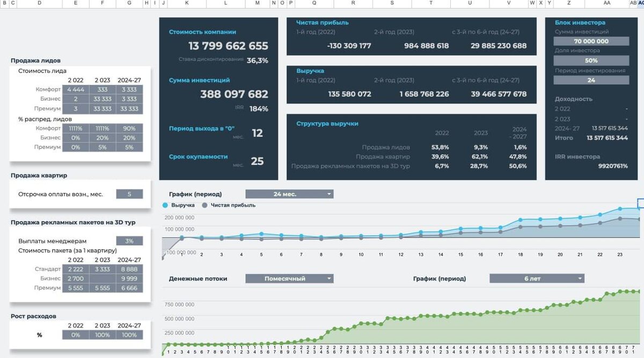The width and height of the screenshot is (644, 358).
Task: Click break-even period value 12
Action: click(258, 133)
